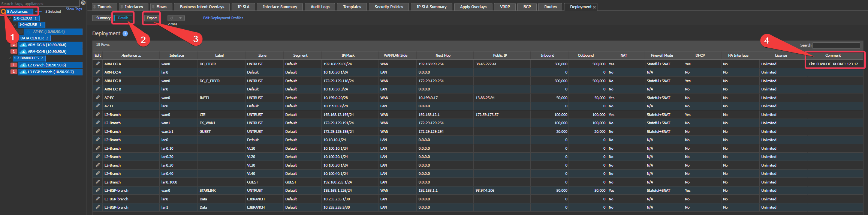Image resolution: width=868 pixels, height=215 pixels.
Task: Open the Routes tab
Action: [551, 7]
